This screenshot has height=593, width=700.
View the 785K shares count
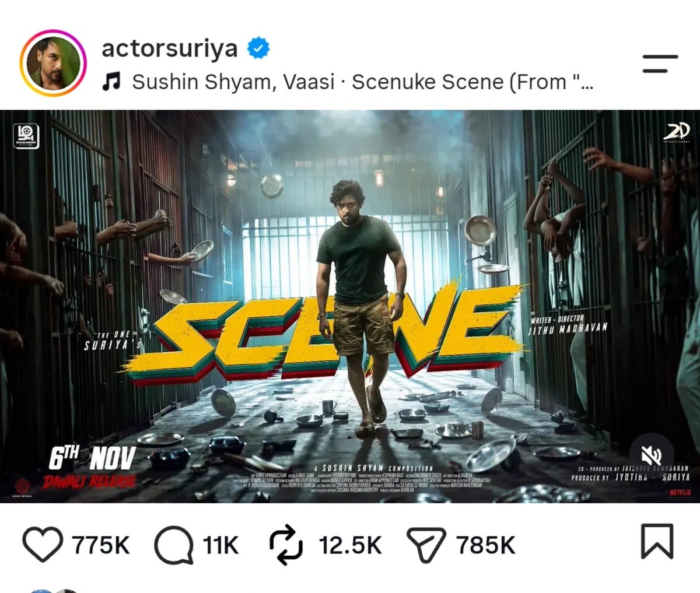(486, 546)
